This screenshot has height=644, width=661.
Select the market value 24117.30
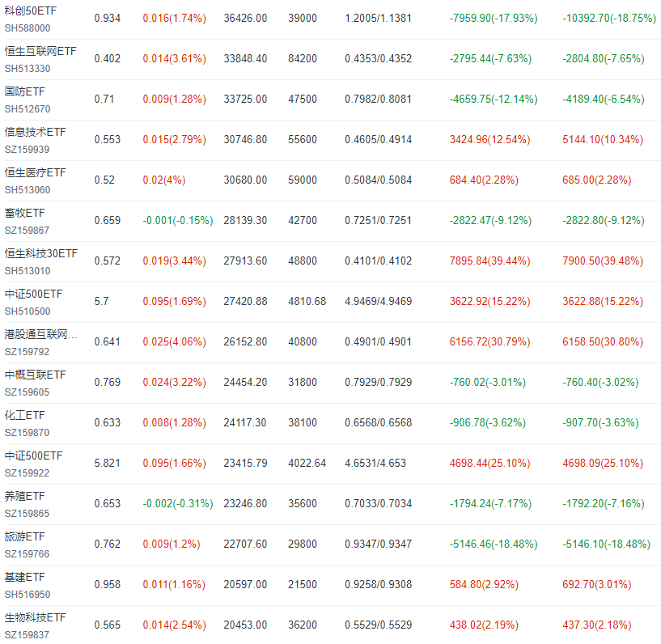(x=245, y=423)
